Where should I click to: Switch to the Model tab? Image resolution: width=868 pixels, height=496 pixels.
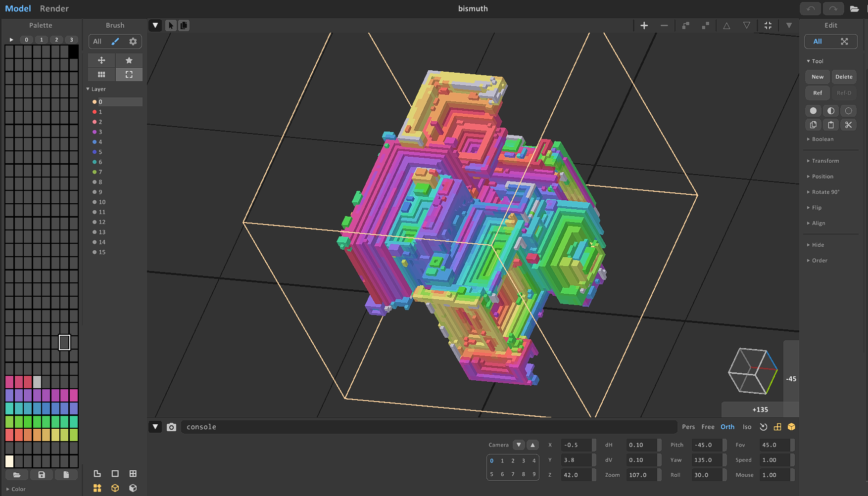tap(18, 8)
